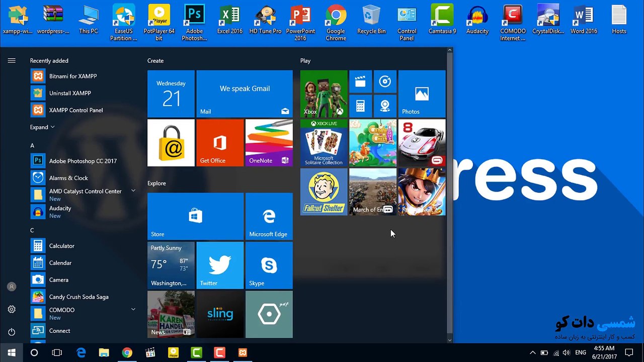
Task: Open the Photos tile
Action: (x=422, y=94)
